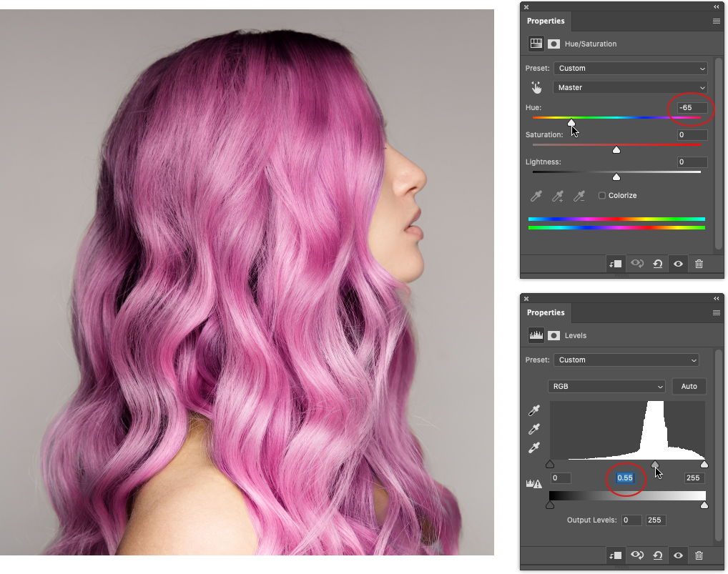Click the Hue/Saturation panel vertical scrollbar
This screenshot has width=728, height=574.
(719, 155)
